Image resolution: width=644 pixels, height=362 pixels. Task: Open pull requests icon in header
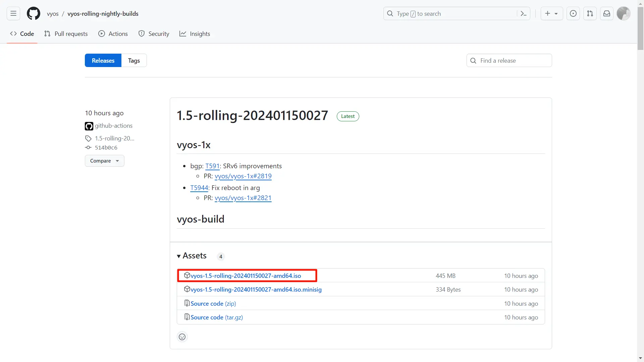click(x=590, y=14)
